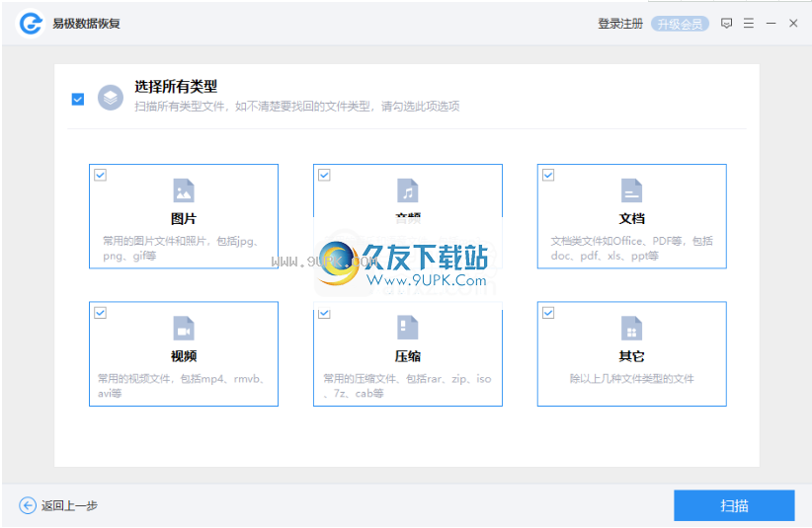
Task: Uncheck the audio card checkbox
Action: pos(324,175)
